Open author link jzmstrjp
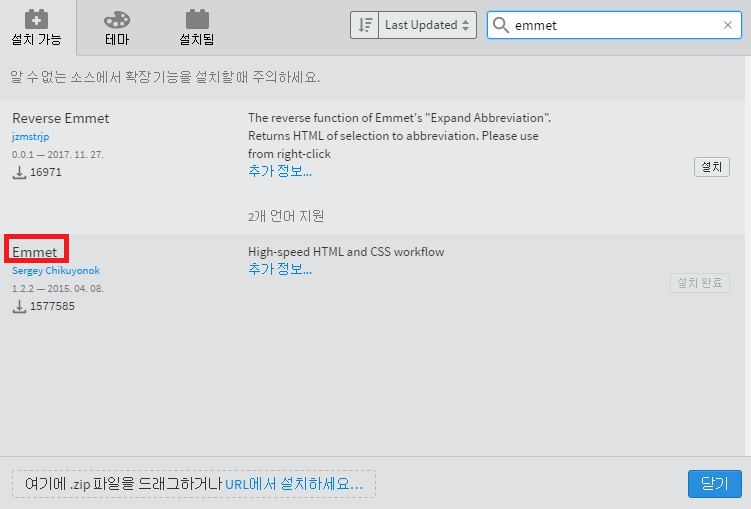The width and height of the screenshot is (751, 509). click(31, 137)
